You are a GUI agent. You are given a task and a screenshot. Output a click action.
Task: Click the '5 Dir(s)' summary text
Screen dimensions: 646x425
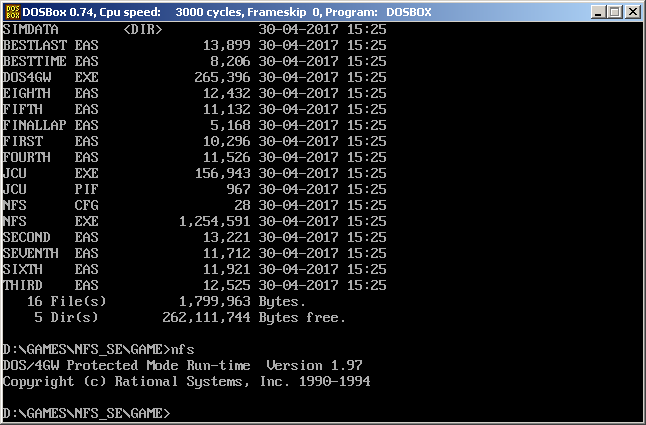67,318
